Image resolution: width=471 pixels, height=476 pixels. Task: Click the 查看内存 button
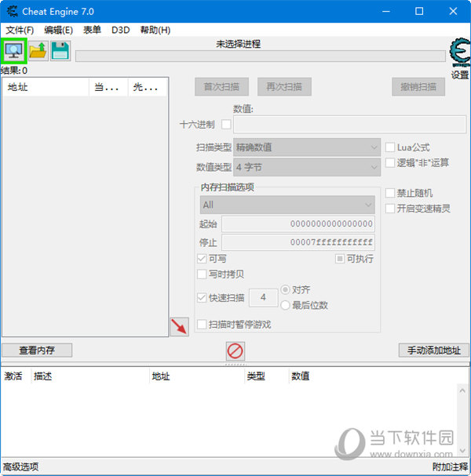[x=37, y=351]
